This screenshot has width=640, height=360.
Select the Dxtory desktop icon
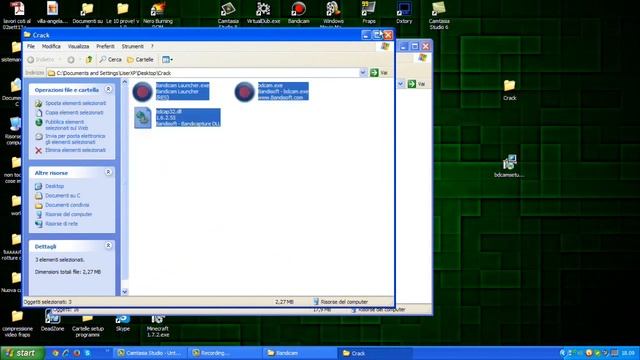pyautogui.click(x=404, y=13)
